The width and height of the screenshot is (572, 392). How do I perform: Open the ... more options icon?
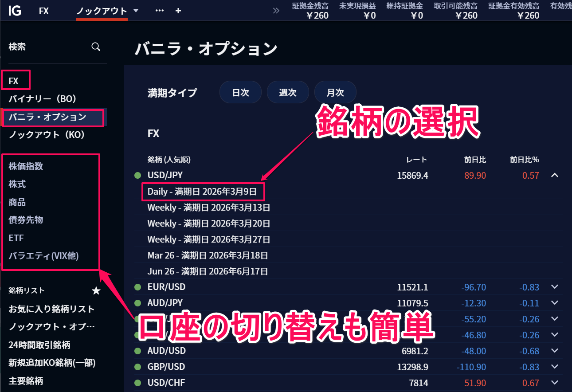159,11
